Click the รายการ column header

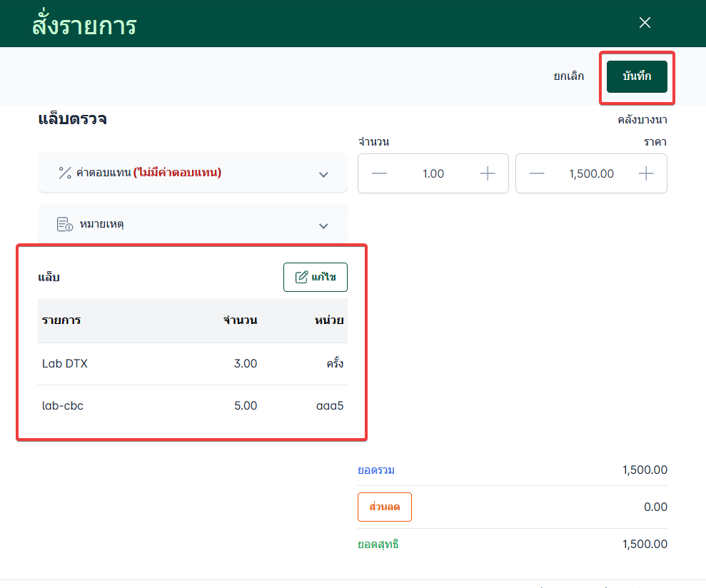(x=61, y=320)
